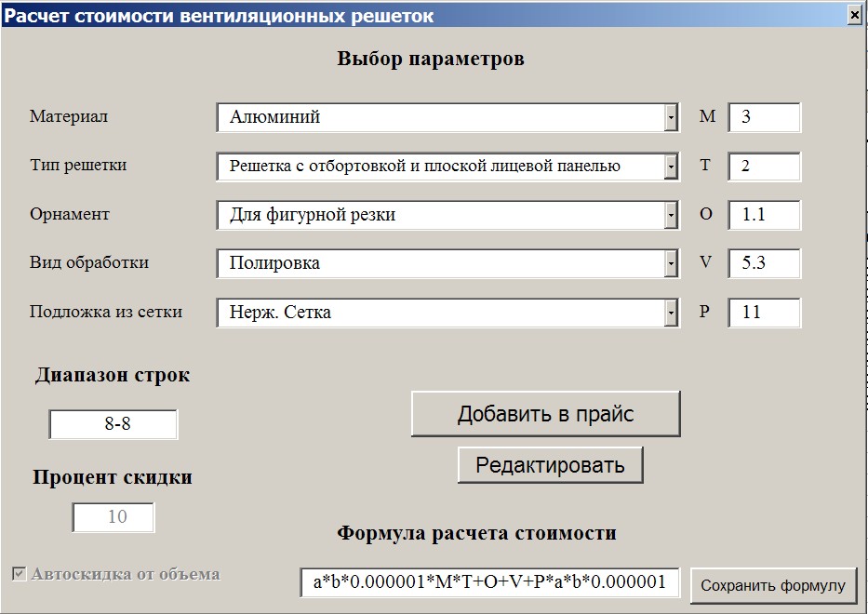Click the V coefficient field with 5.3
The width and height of the screenshot is (868, 614).
pyautogui.click(x=764, y=263)
